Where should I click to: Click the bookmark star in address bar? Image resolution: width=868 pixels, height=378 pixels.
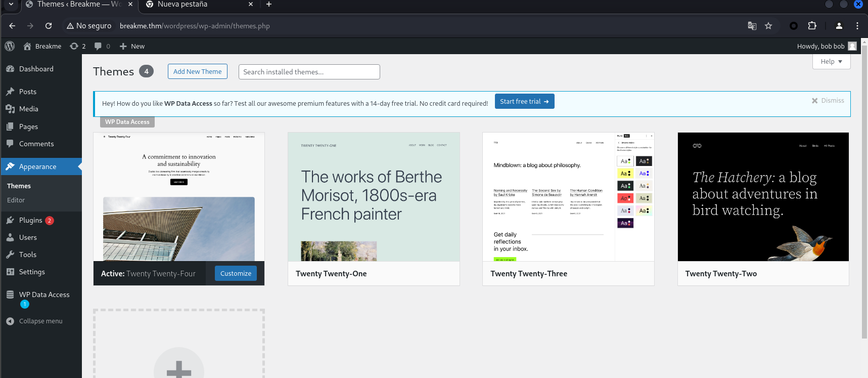coord(768,26)
